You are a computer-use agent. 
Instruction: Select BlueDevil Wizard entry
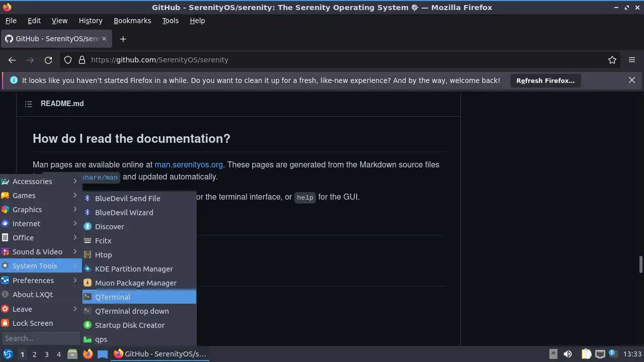pos(139,212)
